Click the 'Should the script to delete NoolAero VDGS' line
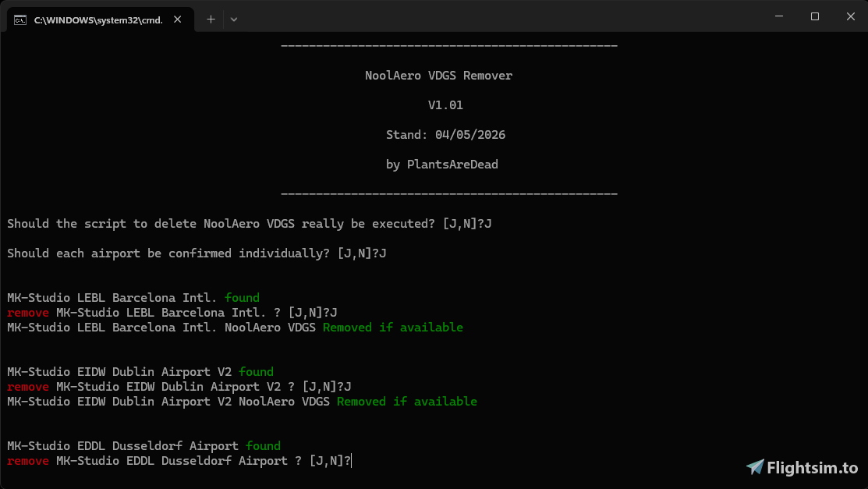Viewport: 868px width, 489px height. coord(249,224)
